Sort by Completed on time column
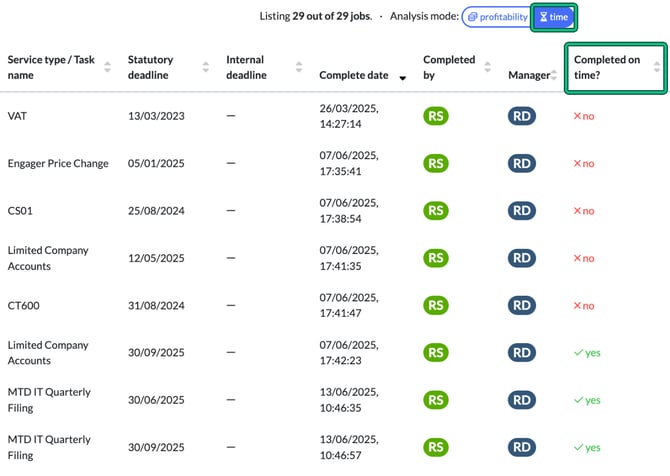Image resolution: width=670 pixels, height=476 pixels. (657, 67)
